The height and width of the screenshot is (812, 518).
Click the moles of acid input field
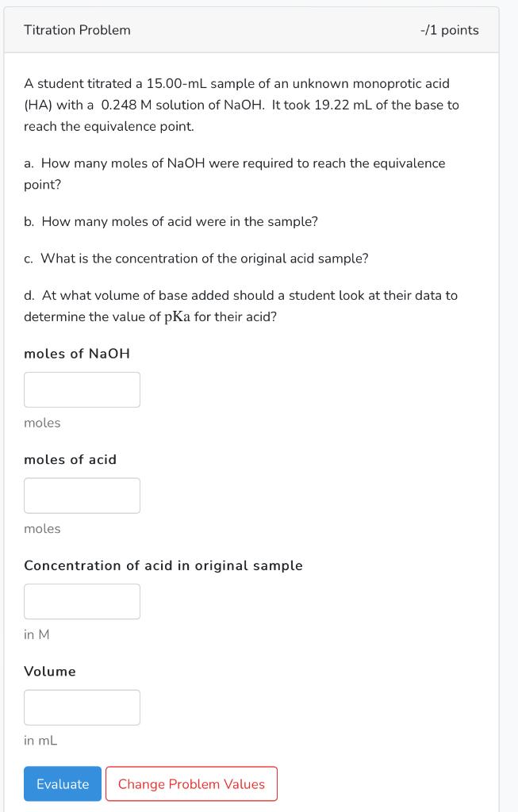pos(82,495)
